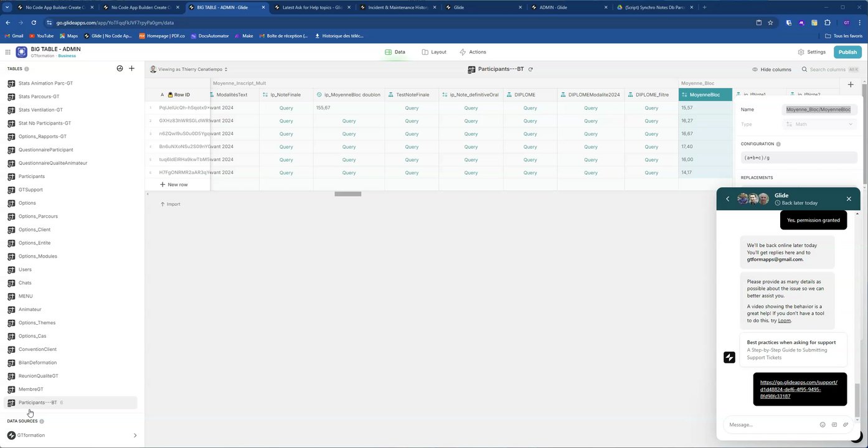Focus the Search columns field
Image resolution: width=868 pixels, height=448 pixels.
[x=831, y=69]
